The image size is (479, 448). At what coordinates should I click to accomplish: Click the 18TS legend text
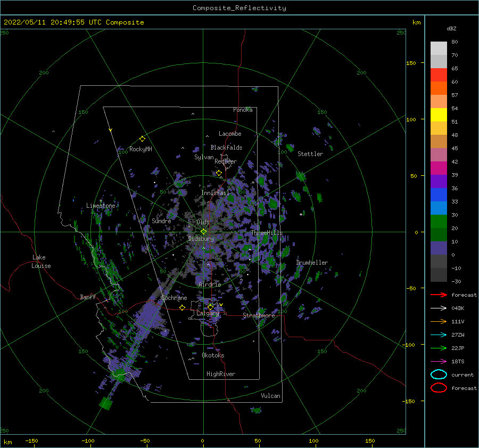point(458,362)
